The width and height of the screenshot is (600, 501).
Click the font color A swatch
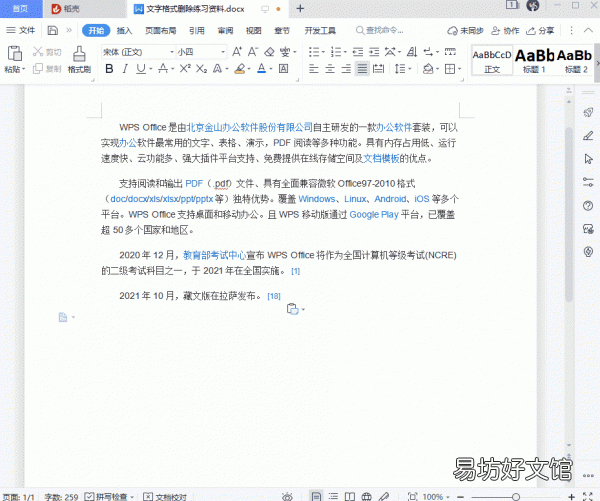click(x=261, y=69)
